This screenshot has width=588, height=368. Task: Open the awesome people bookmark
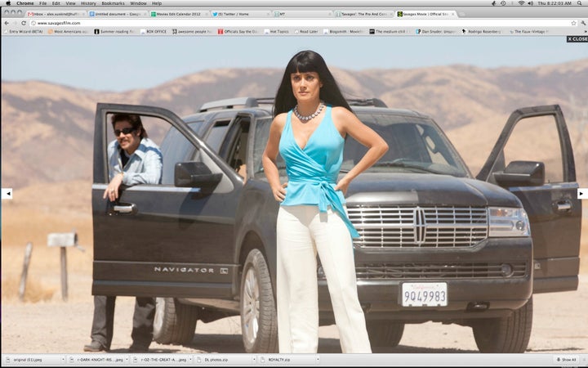(x=192, y=32)
